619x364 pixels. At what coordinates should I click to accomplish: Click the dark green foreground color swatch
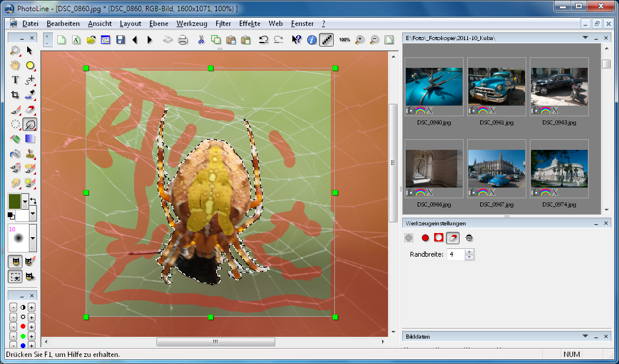click(x=14, y=201)
